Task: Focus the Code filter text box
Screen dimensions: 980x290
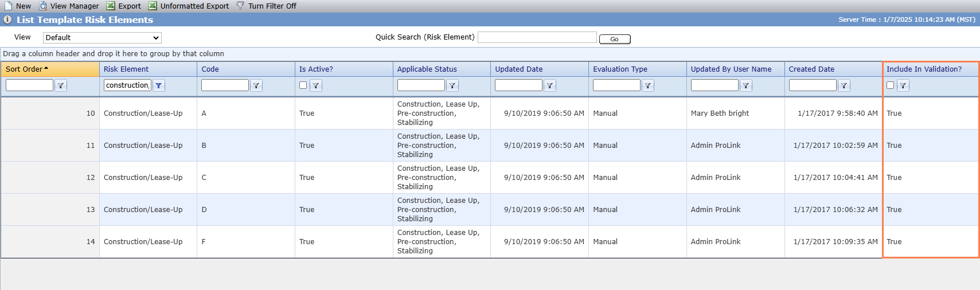Action: coord(225,85)
